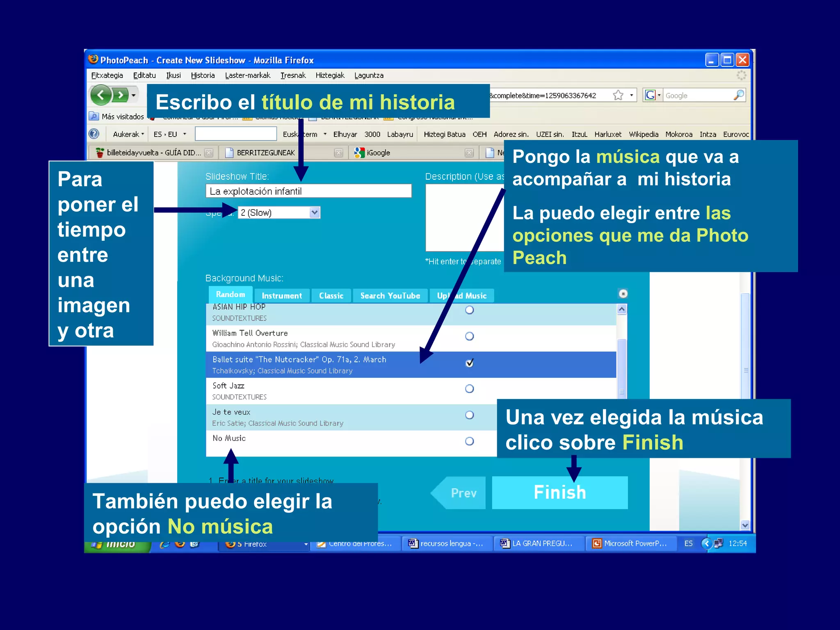Click the Prev button
The width and height of the screenshot is (840, 630).
point(463,493)
